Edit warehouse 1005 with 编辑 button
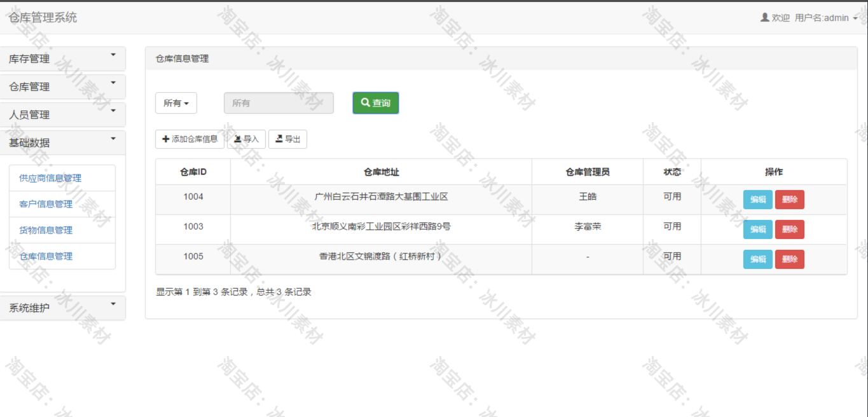This screenshot has width=868, height=417. (758, 259)
